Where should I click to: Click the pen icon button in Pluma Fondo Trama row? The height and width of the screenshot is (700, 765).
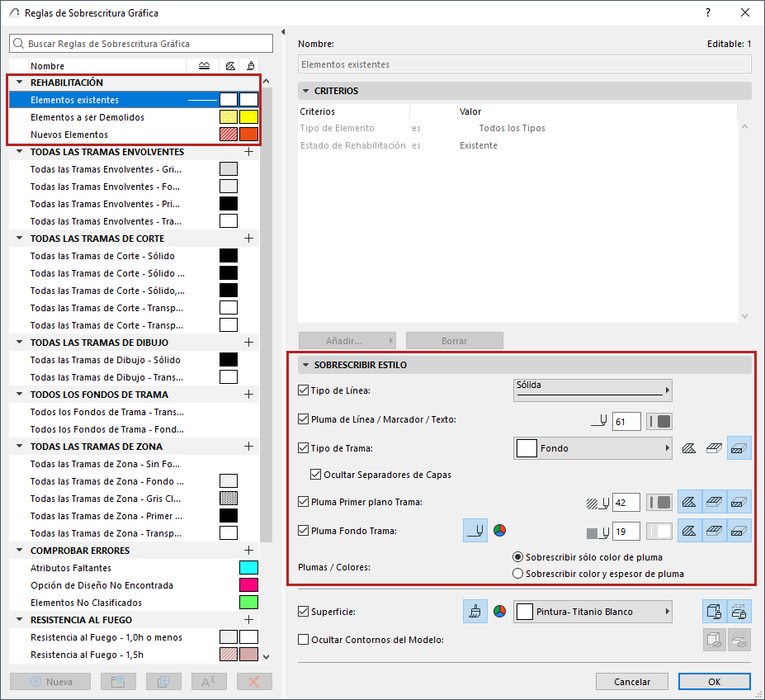point(475,531)
